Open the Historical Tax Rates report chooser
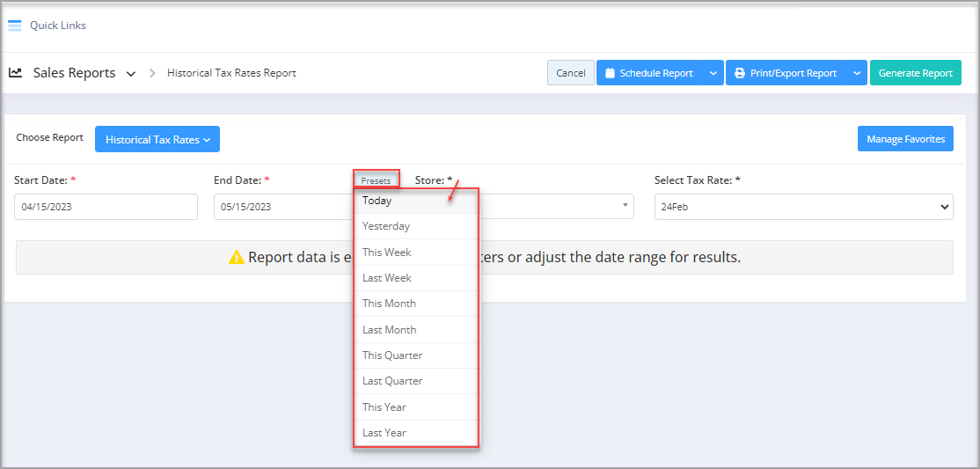Screen dimensions: 980x469 click(x=157, y=139)
